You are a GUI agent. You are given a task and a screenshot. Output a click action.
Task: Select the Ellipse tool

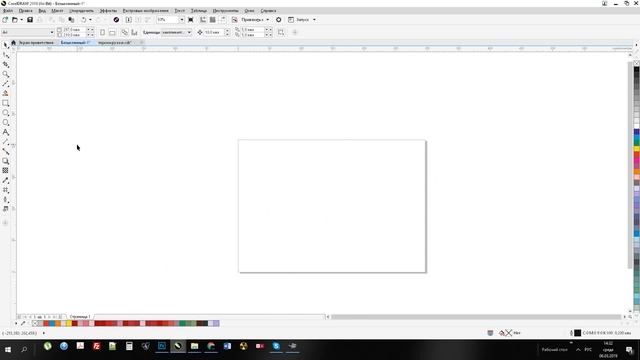(x=6, y=113)
